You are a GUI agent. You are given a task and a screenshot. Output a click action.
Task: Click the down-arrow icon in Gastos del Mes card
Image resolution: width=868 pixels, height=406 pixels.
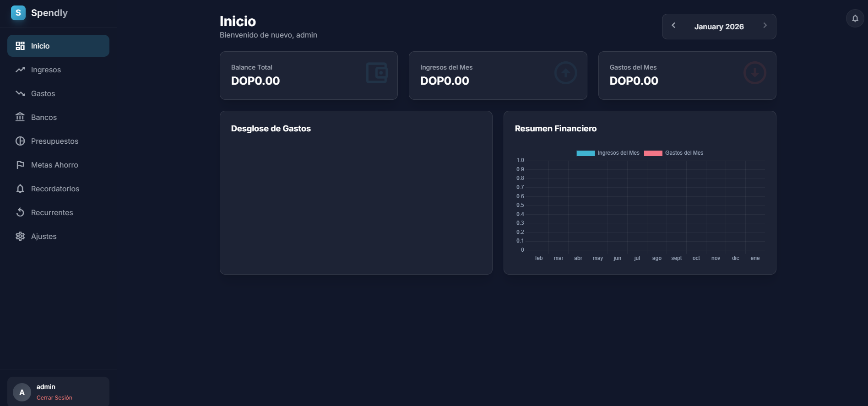pos(755,73)
